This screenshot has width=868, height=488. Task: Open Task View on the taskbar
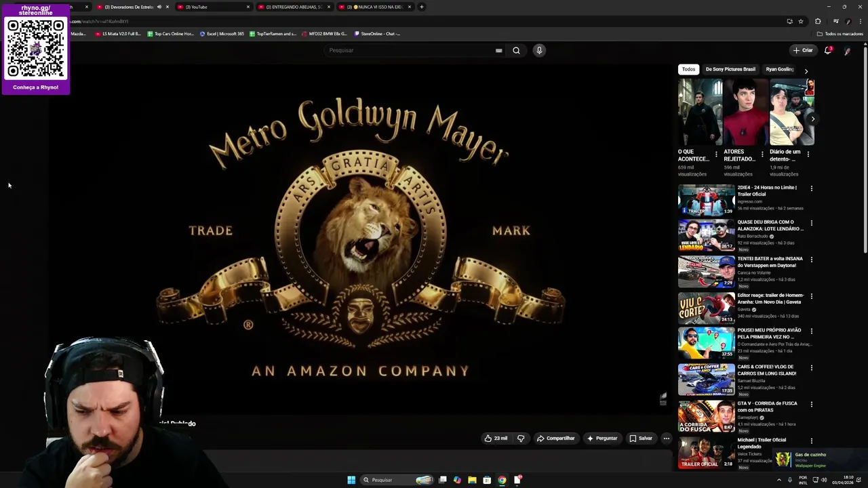tap(442, 480)
